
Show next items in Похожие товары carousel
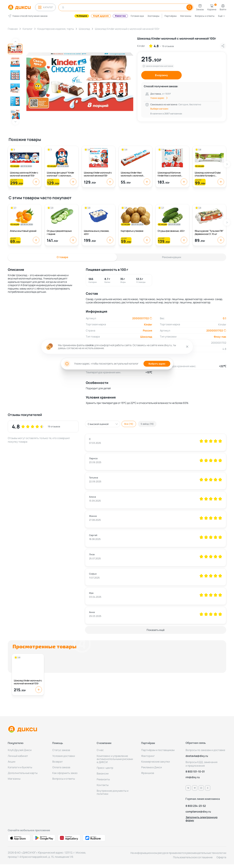tap(227, 164)
